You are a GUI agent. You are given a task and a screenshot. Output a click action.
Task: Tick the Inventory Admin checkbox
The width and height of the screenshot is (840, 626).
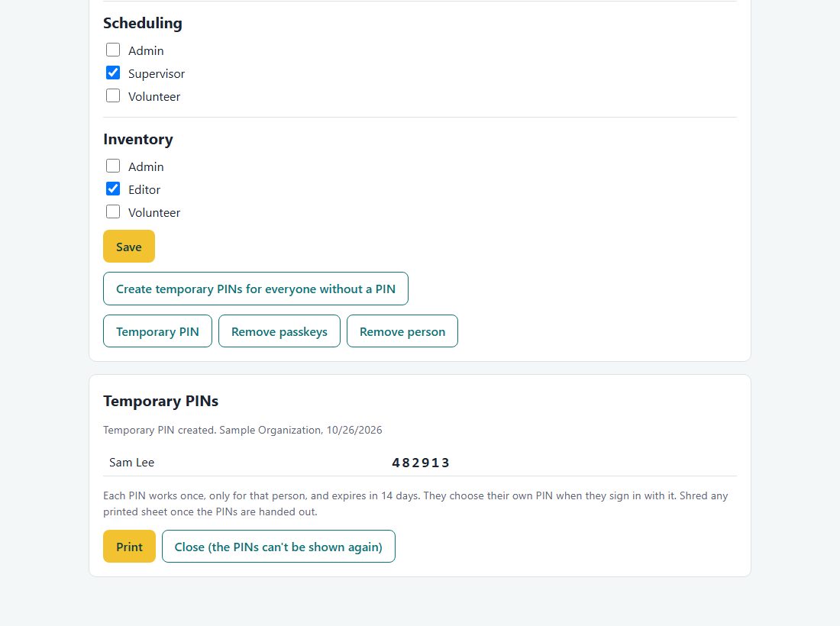(x=113, y=166)
